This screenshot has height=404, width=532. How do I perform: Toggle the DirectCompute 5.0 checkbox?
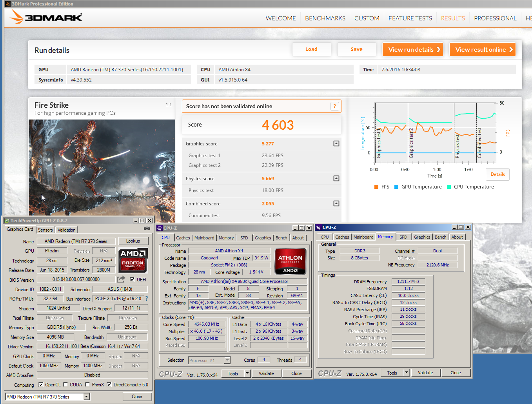(x=109, y=384)
